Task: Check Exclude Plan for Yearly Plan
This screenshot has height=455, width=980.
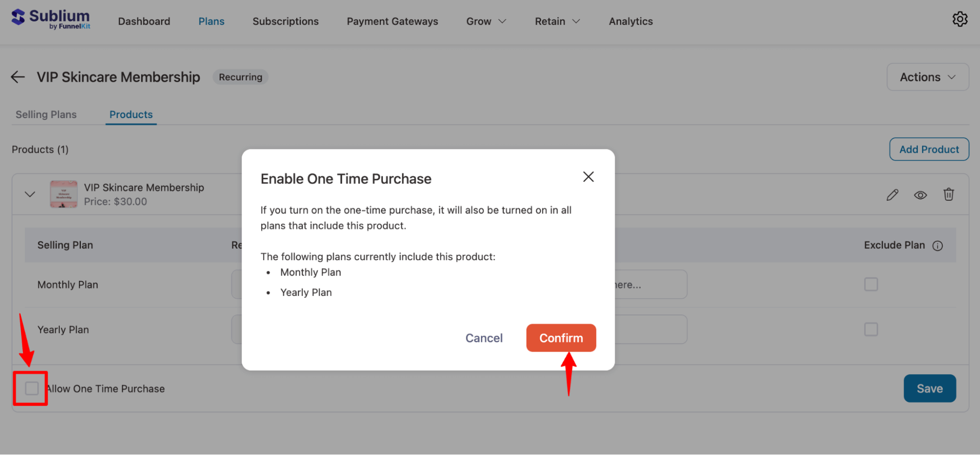Action: click(871, 329)
